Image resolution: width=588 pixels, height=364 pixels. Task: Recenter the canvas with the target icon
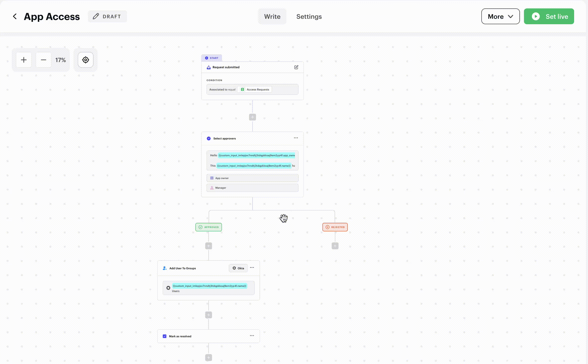tap(85, 60)
